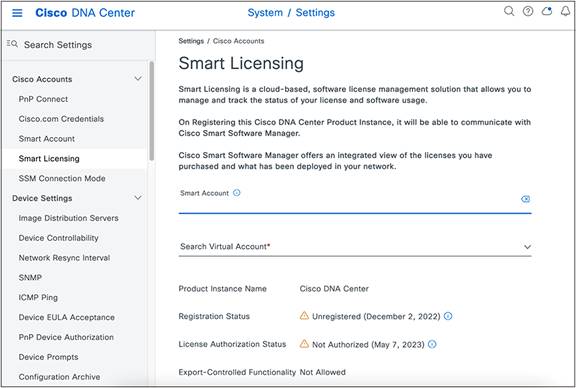
Task: Click Cisco DNA Center logo link
Action: (85, 13)
